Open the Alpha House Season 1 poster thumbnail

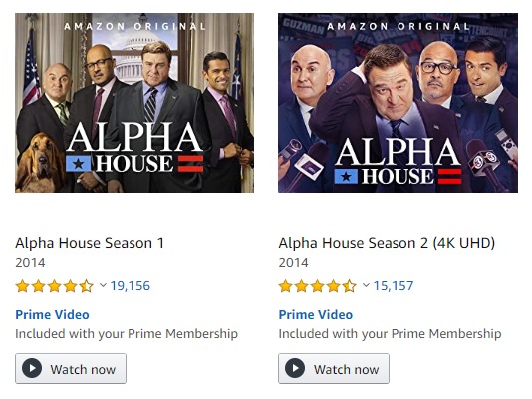(x=134, y=103)
